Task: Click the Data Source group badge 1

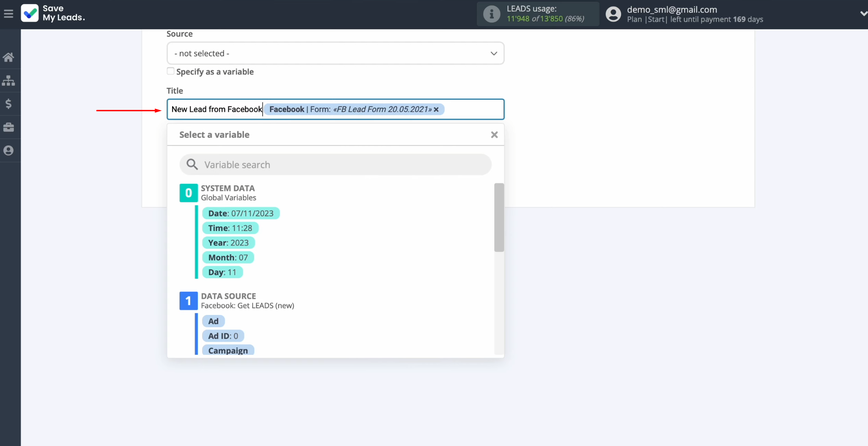Action: [x=188, y=301]
